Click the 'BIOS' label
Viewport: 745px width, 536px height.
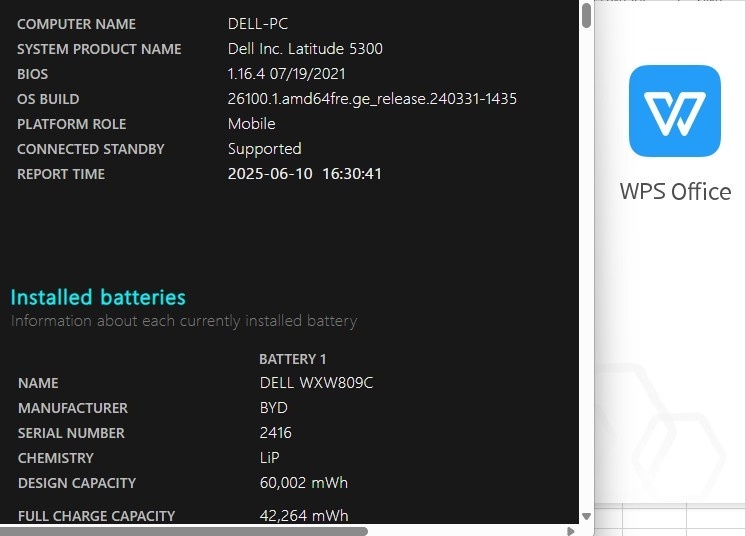(x=32, y=74)
